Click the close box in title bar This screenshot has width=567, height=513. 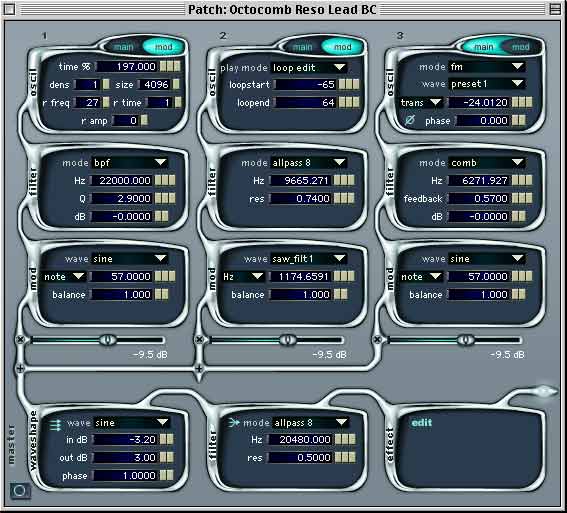pos(10,9)
